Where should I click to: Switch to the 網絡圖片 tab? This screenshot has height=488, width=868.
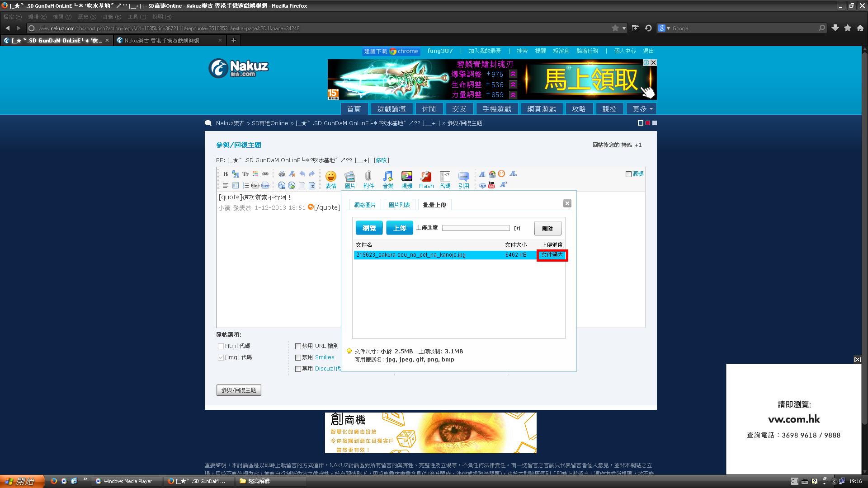click(365, 205)
